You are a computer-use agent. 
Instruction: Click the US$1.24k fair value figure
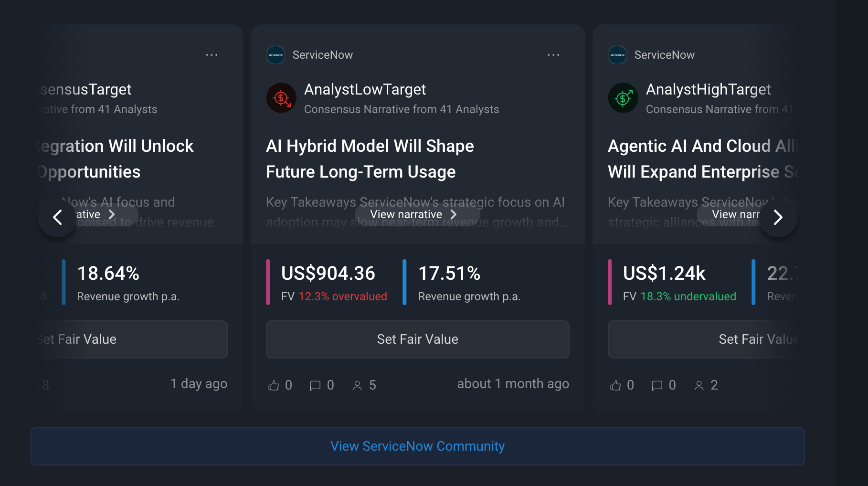(x=664, y=274)
